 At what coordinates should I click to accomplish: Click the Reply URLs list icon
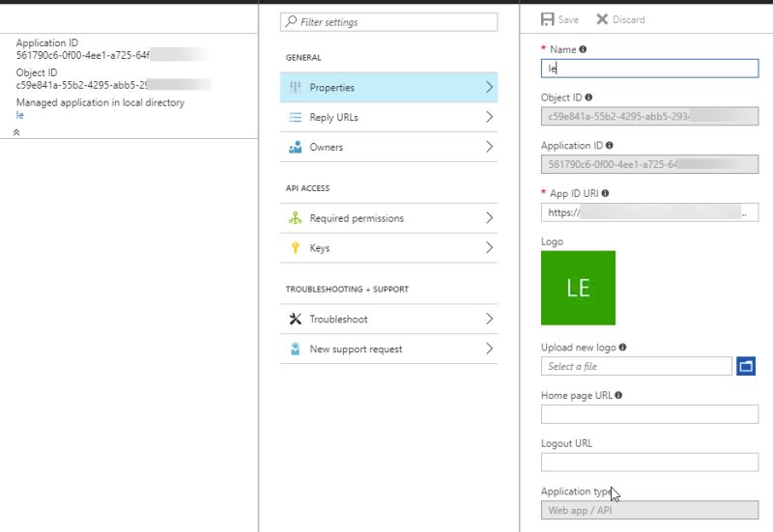(296, 117)
